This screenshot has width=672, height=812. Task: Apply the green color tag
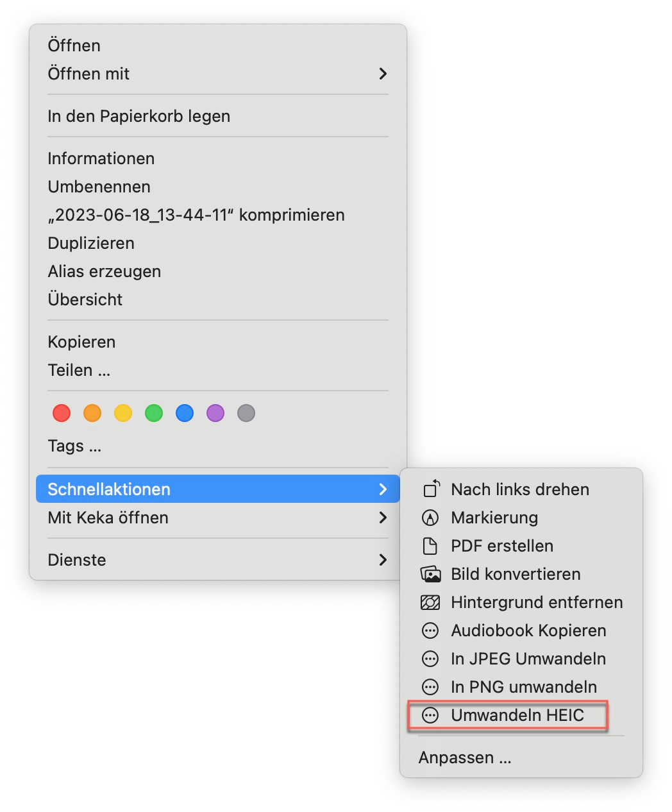pyautogui.click(x=154, y=413)
